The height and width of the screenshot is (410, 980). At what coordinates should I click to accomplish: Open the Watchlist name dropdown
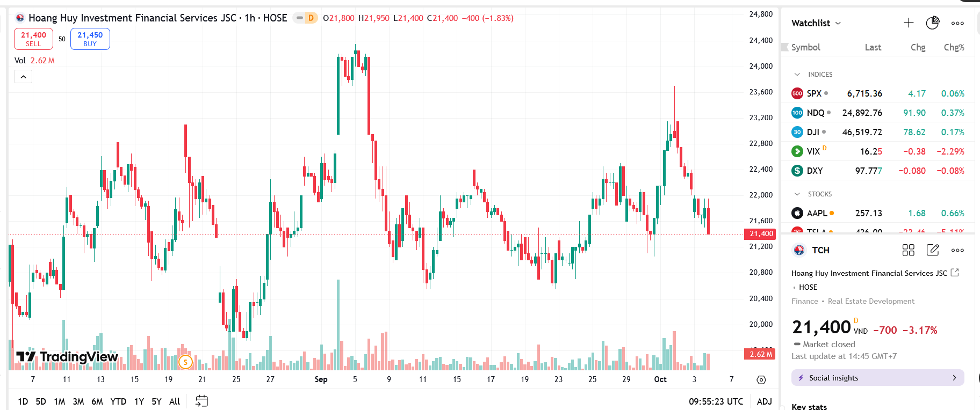[816, 23]
